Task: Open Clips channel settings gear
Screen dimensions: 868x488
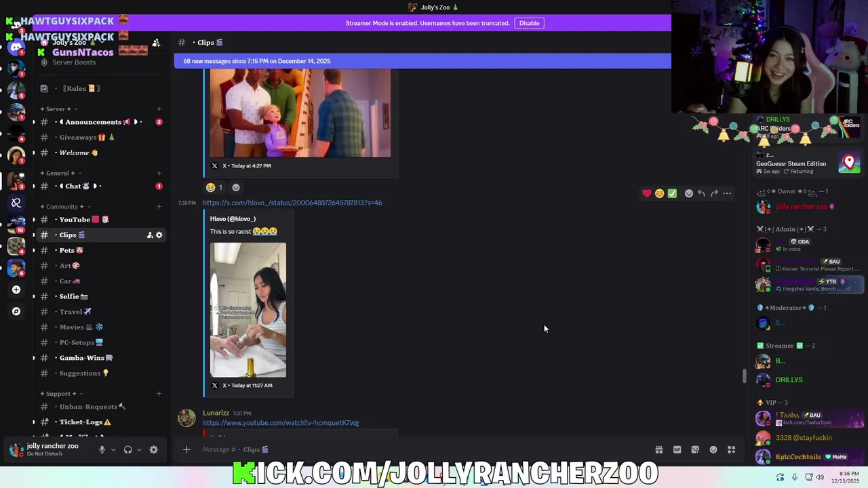Action: point(159,235)
